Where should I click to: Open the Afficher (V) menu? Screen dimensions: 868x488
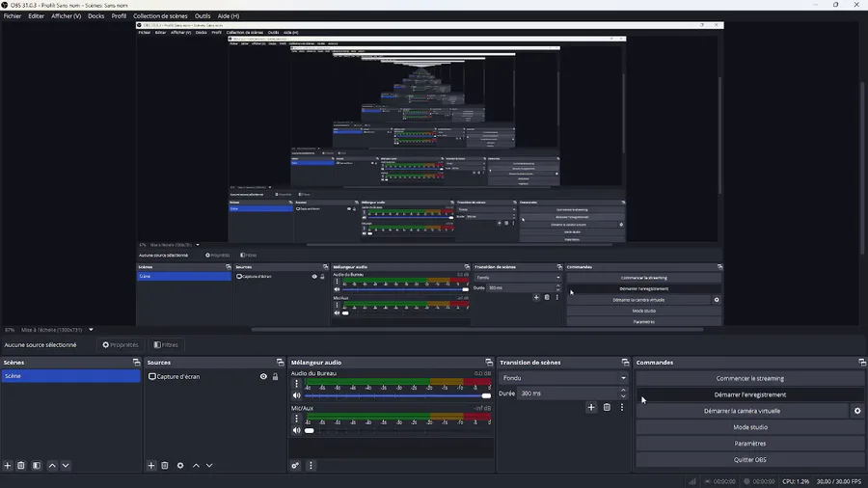point(66,16)
